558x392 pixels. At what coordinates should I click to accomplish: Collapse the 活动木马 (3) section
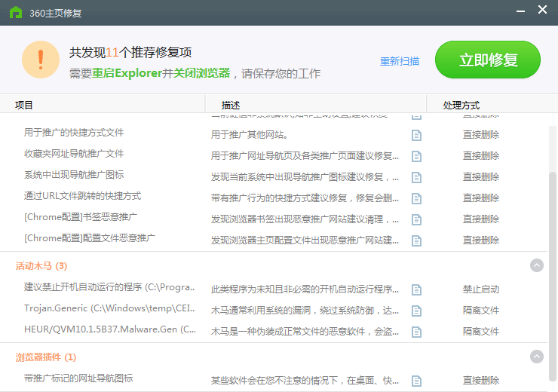point(537,265)
